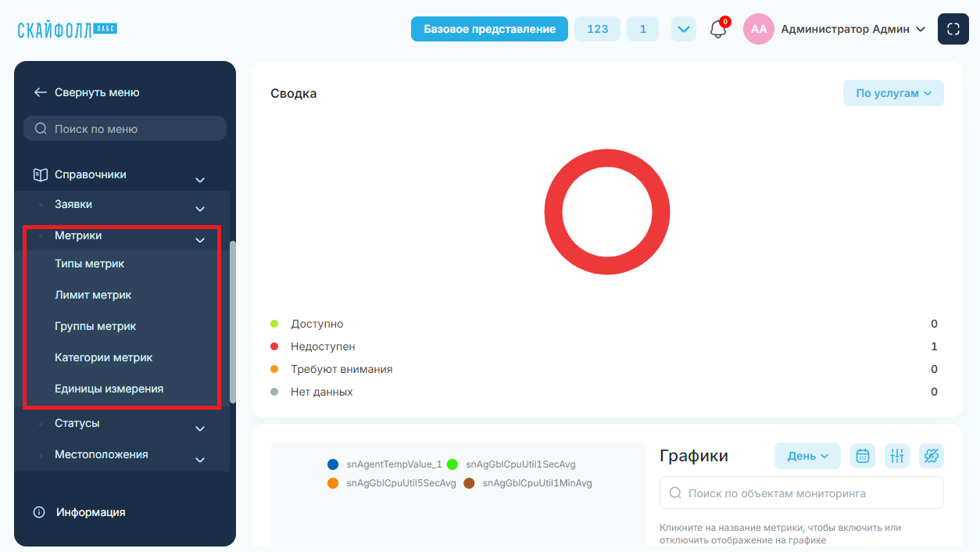The height and width of the screenshot is (552, 980).
Task: Collapse the Справочники section chevron
Action: point(200,180)
